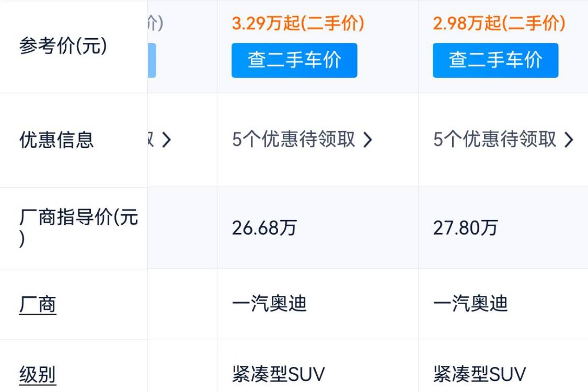Screen dimensions: 588x392
Task: Select 一汽奥迪 in the right column
Action: [x=470, y=304]
